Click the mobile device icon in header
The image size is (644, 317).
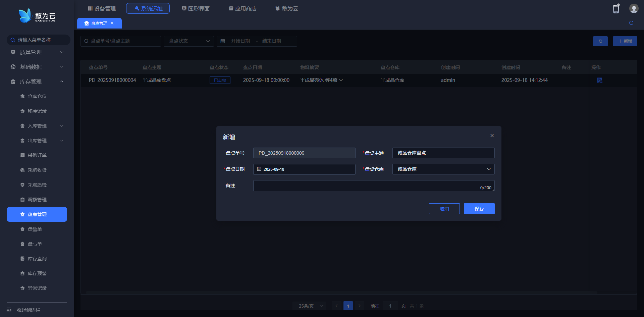616,9
